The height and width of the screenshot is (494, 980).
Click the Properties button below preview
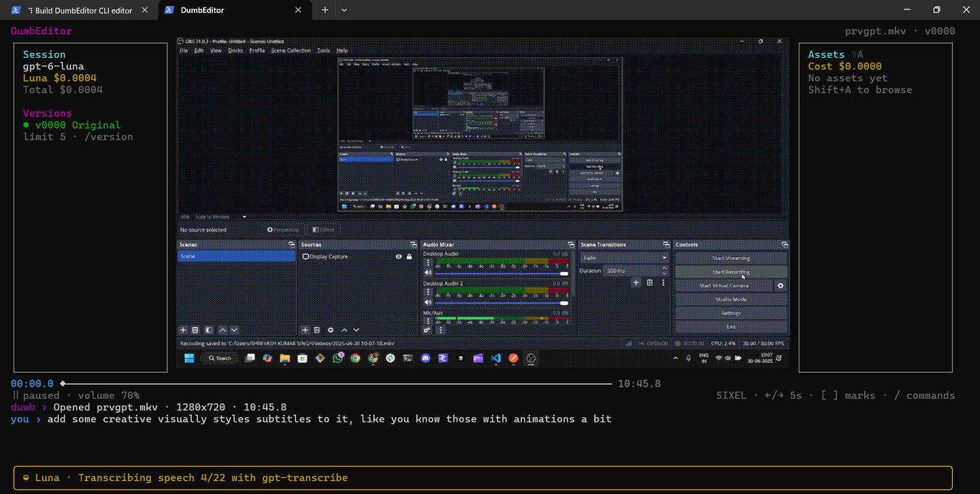pos(283,230)
